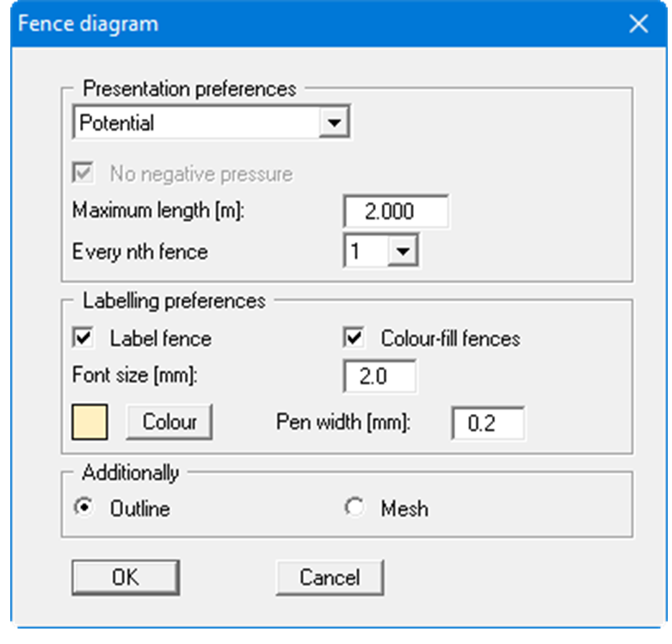672x644 pixels.
Task: Click the beige colour swatch
Action: [89, 423]
